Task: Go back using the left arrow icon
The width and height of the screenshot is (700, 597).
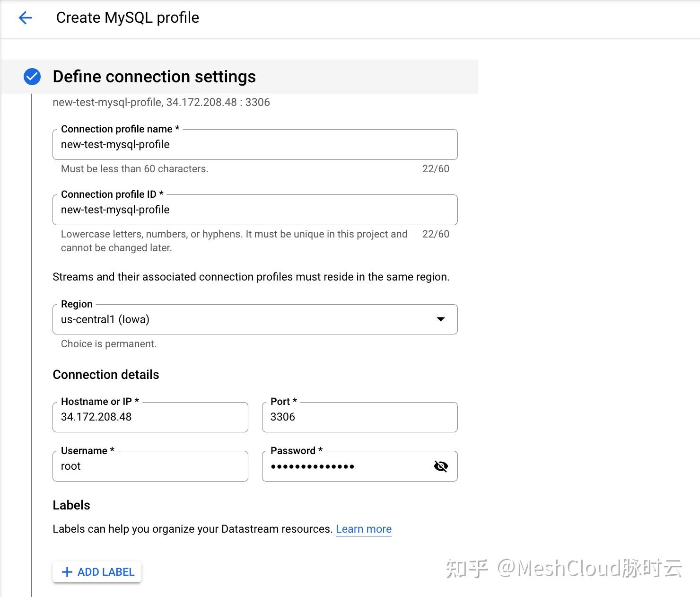Action: point(25,18)
